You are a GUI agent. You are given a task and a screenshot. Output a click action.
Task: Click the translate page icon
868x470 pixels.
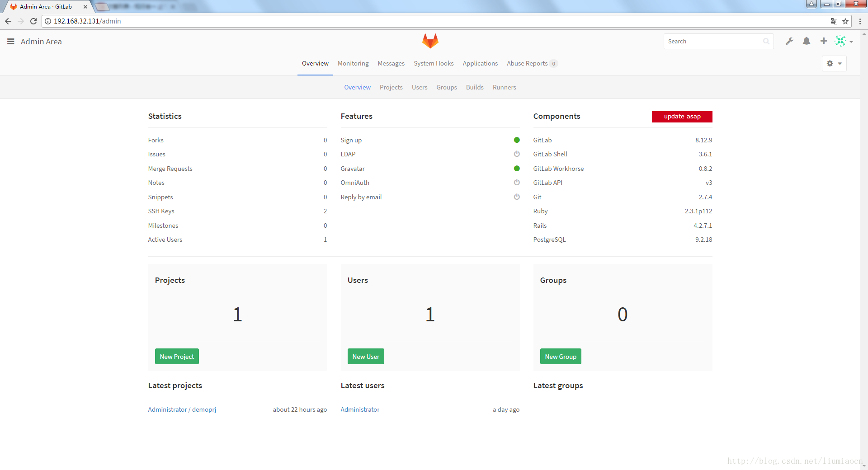[x=834, y=21]
